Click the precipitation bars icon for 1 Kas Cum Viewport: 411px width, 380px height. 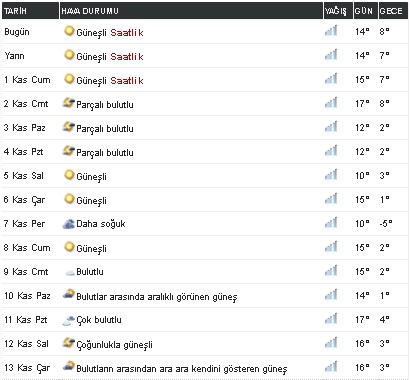pos(331,79)
